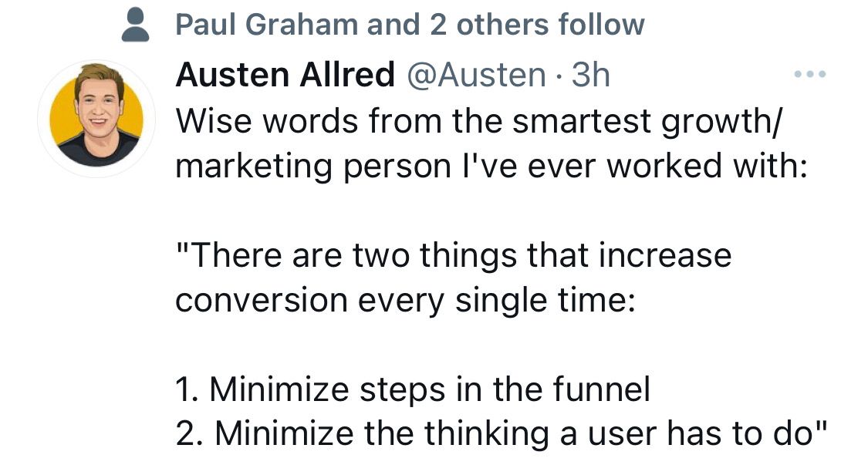Click the word "Wise" starting the tweet
Viewport: 868px width, 465px height.
(x=213, y=120)
